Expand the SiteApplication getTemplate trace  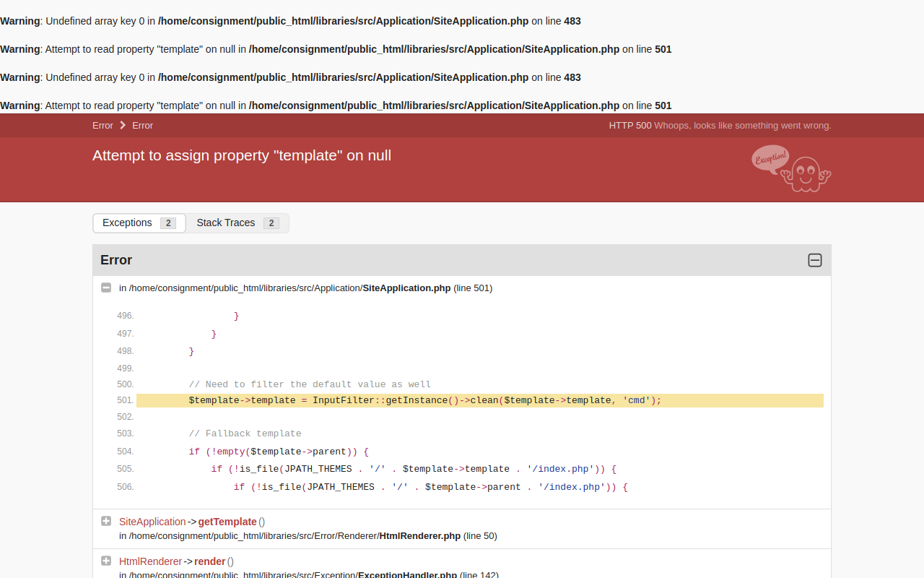click(106, 521)
